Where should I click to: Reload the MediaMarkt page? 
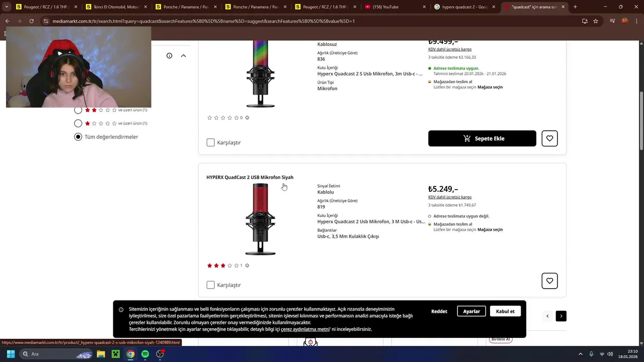pos(31,21)
